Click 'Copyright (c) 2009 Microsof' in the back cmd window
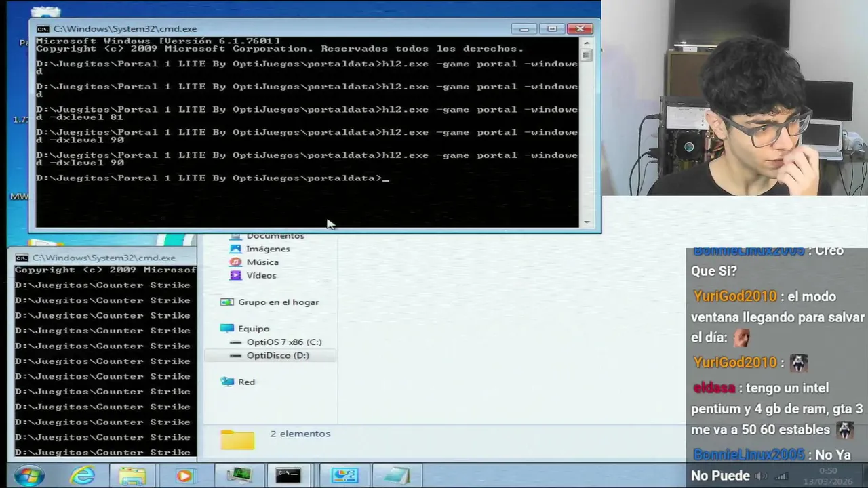Viewport: 868px width, 488px height. pyautogui.click(x=105, y=270)
